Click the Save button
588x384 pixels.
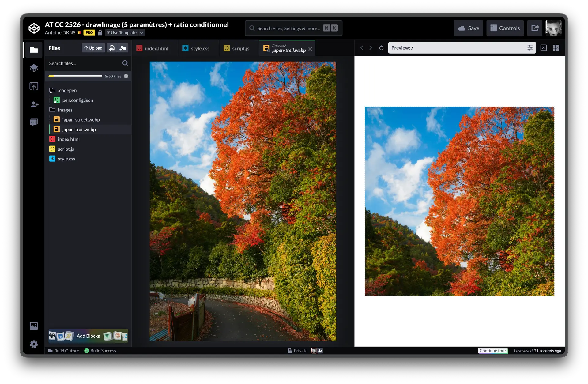468,28
